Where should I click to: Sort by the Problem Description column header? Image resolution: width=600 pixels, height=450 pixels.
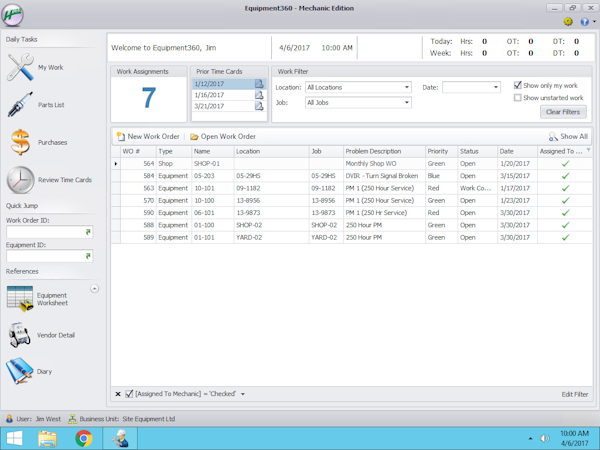(384, 152)
